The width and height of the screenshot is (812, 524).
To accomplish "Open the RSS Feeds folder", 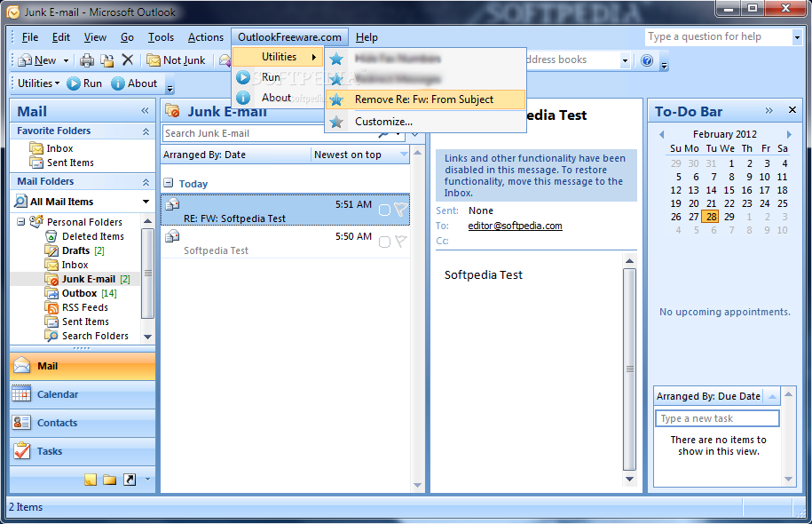I will [85, 308].
